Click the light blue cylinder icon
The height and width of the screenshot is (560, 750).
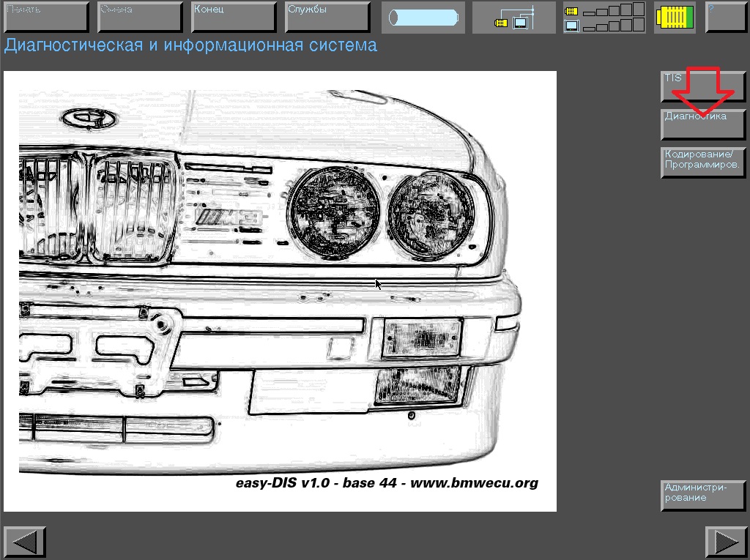click(x=423, y=18)
